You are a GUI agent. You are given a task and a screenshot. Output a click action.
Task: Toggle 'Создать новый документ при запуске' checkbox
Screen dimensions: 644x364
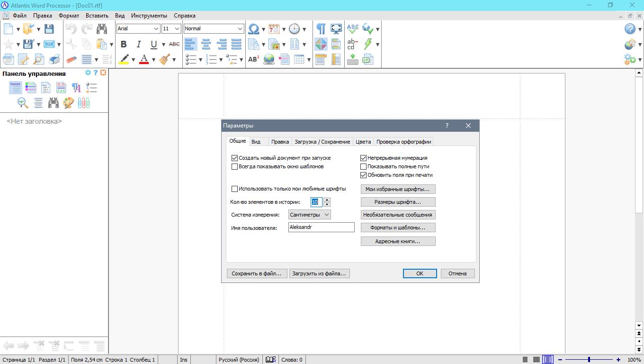point(234,158)
